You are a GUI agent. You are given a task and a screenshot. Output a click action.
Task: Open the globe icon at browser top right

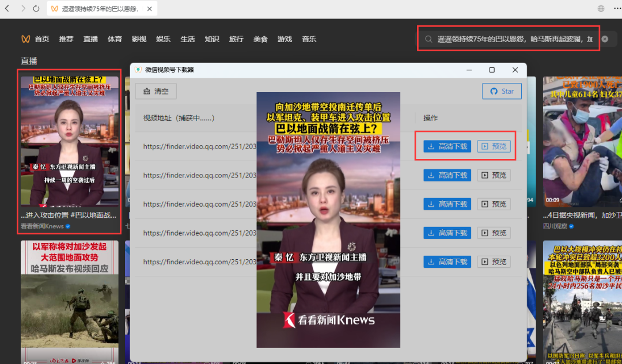601,8
